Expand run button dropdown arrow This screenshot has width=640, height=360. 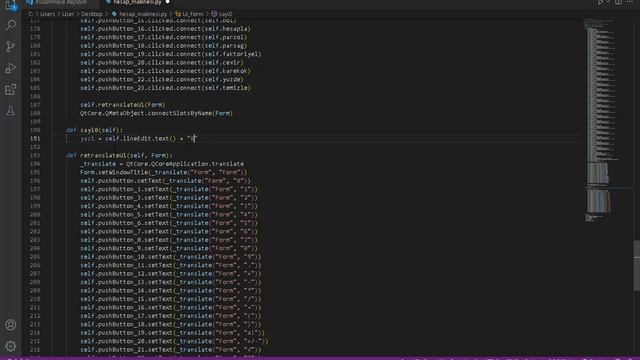[608, 2]
